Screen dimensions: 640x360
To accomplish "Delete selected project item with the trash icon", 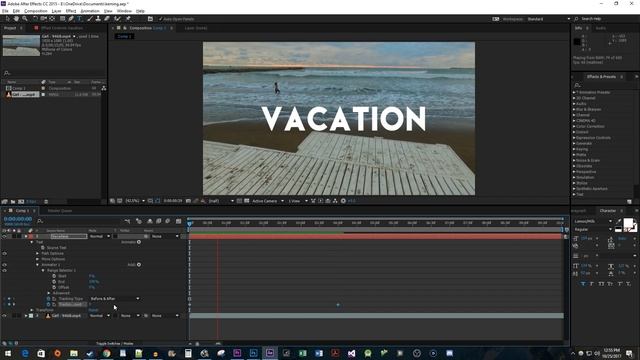I will coord(46,202).
